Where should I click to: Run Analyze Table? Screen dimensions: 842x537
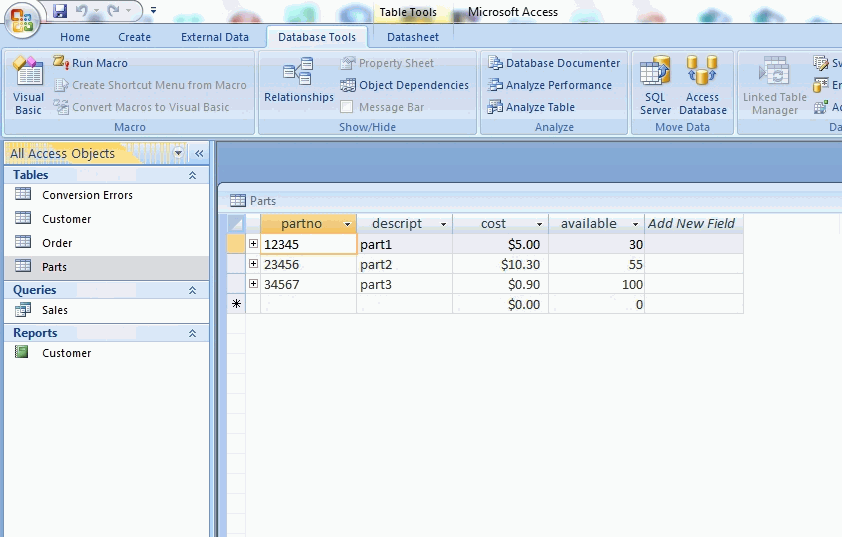[x=531, y=107]
